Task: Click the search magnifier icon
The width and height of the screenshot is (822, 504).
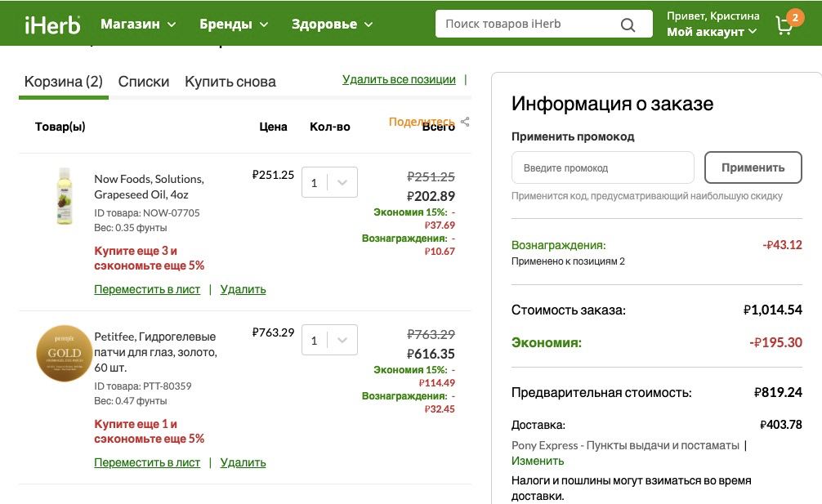Action: 628,25
